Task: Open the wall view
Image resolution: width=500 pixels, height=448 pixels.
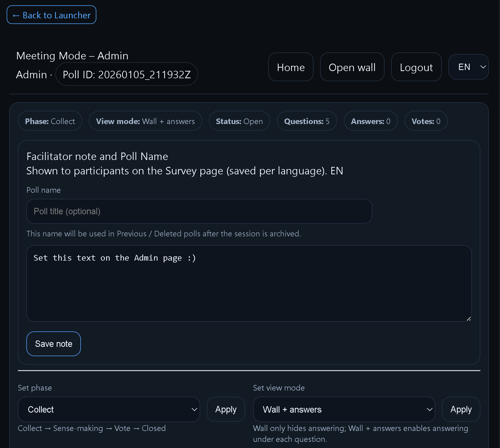Action: [352, 67]
